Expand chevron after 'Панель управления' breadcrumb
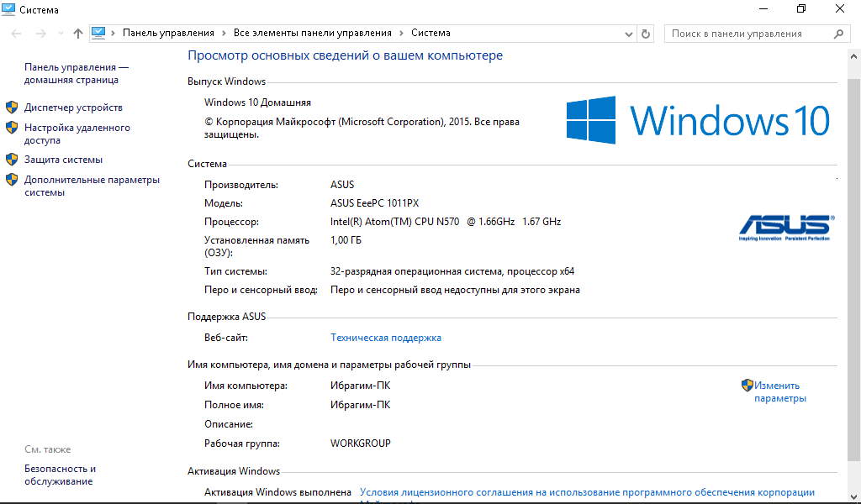The height and width of the screenshot is (504, 861). click(x=224, y=34)
